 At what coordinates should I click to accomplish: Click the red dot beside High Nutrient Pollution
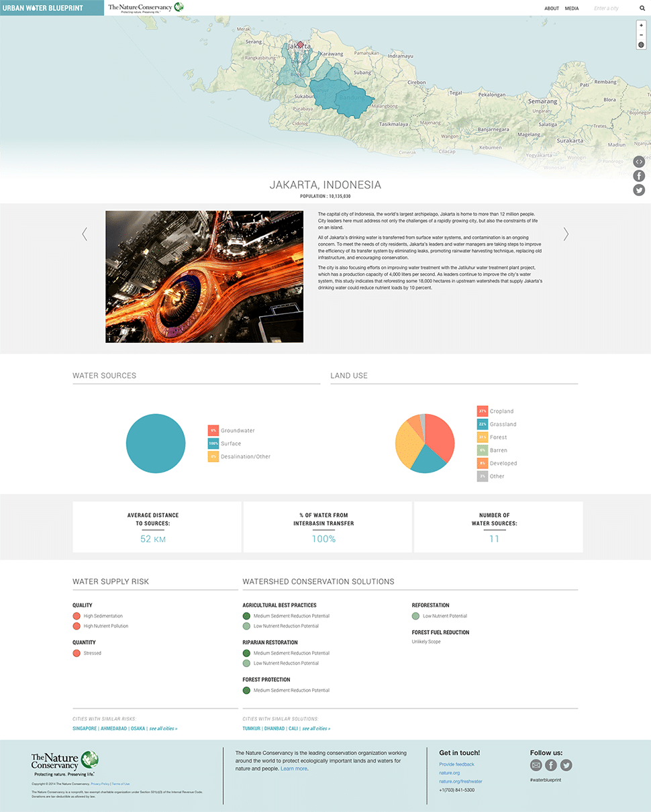[77, 626]
